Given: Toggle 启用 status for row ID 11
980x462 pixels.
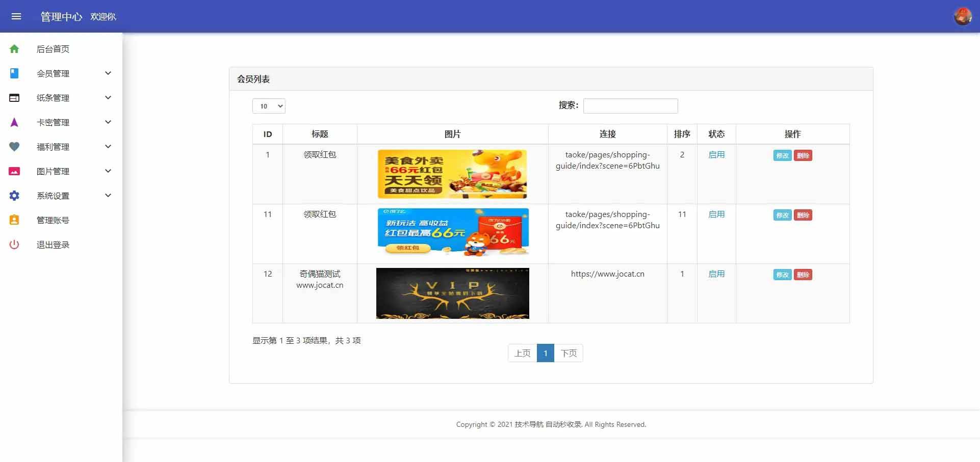Looking at the screenshot, I should click(716, 214).
